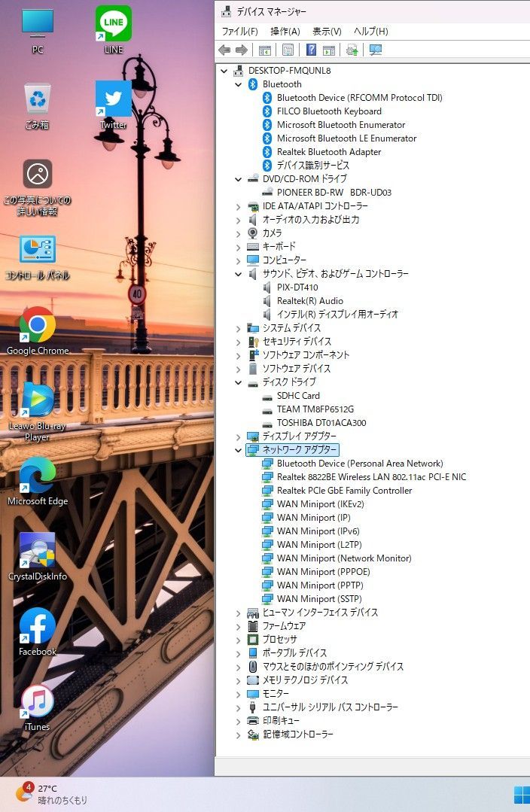
Task: Click the forward arrow in Device Manager toolbar
Action: pyautogui.click(x=242, y=50)
